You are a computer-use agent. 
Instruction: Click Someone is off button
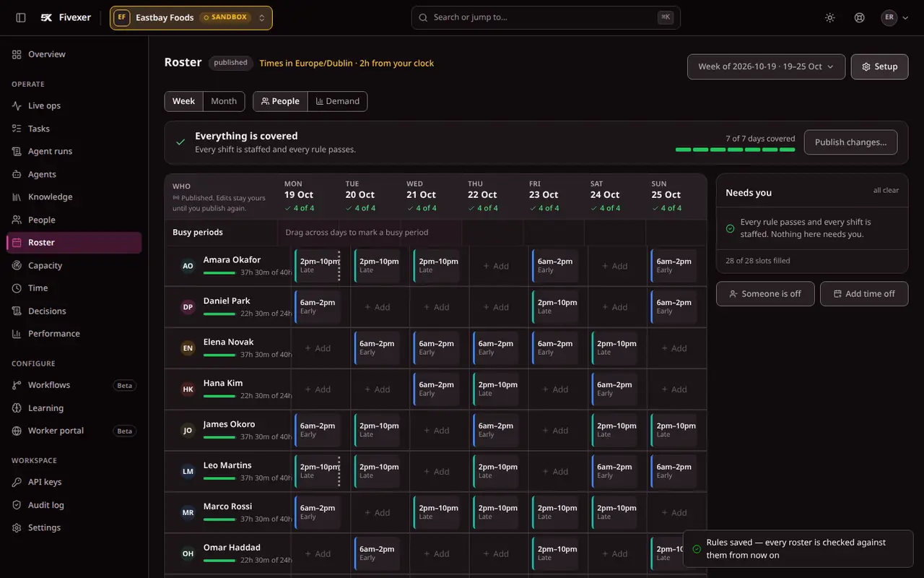[x=765, y=294]
